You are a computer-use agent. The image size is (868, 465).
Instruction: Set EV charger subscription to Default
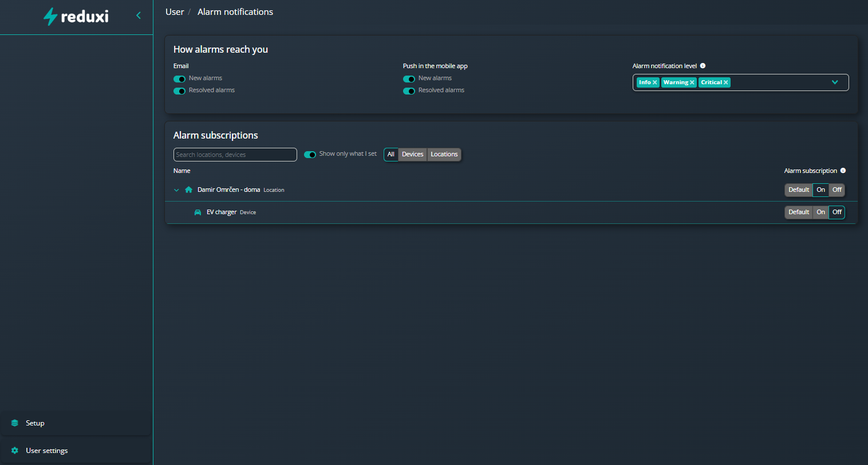click(x=799, y=212)
